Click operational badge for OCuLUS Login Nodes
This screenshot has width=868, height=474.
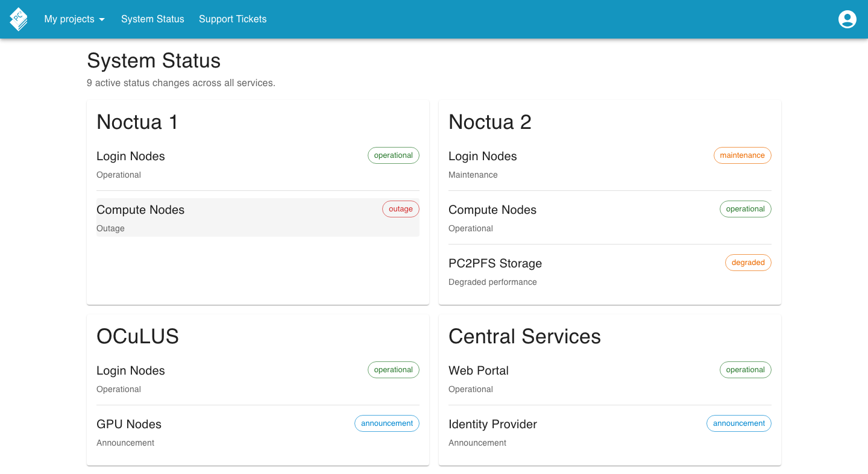(394, 370)
